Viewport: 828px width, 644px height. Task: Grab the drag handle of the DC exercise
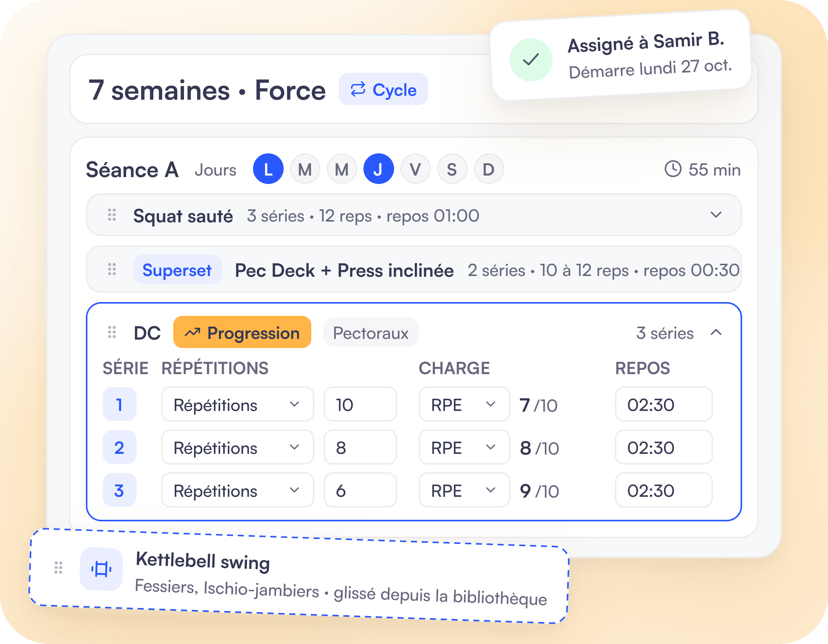point(112,332)
